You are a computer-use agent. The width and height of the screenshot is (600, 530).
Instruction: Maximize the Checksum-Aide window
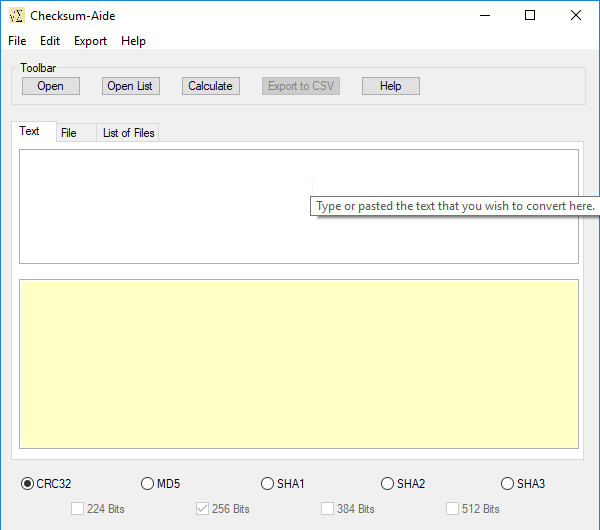pyautogui.click(x=530, y=15)
